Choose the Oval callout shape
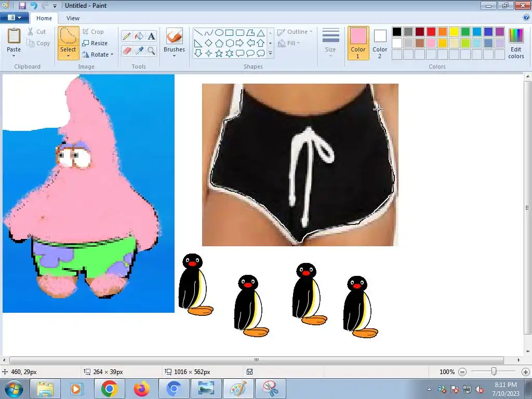The width and height of the screenshot is (532, 399). (250, 54)
